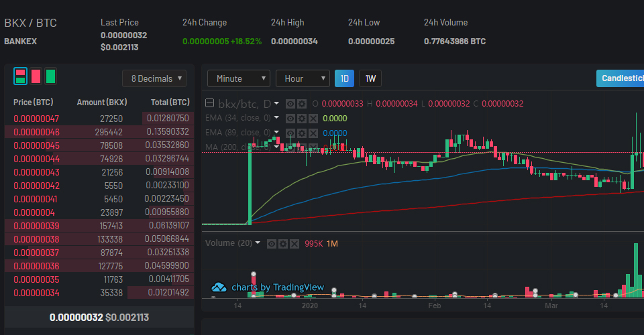Select sell order at 0.00000039

pyautogui.click(x=99, y=226)
